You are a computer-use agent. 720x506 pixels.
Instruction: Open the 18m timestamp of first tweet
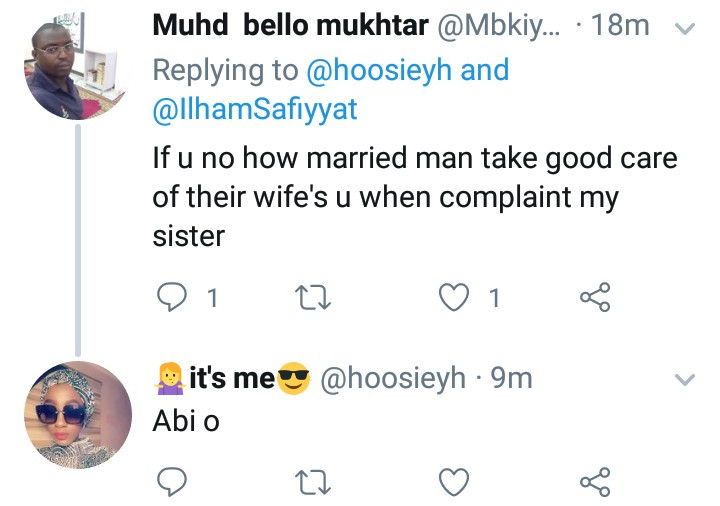pyautogui.click(x=620, y=25)
